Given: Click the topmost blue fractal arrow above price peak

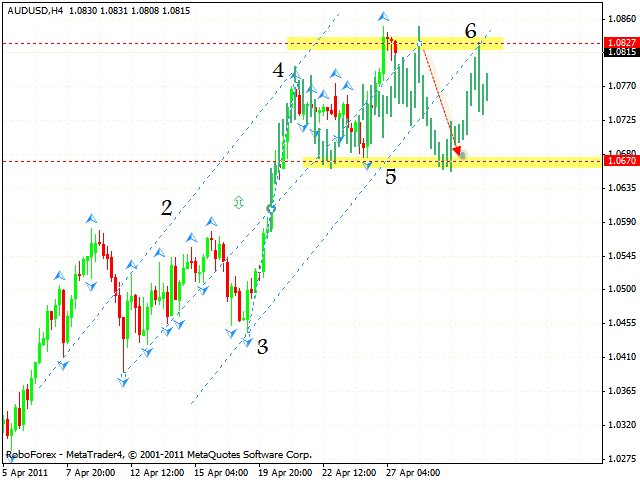Looking at the screenshot, I should point(383,16).
